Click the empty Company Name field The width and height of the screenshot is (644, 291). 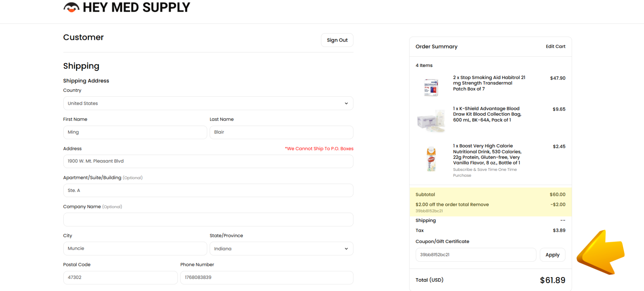click(208, 220)
